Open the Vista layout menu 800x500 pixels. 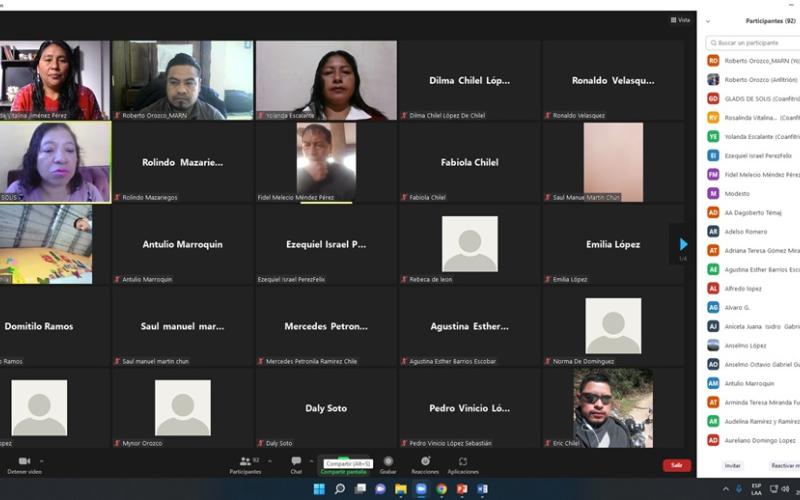(680, 20)
